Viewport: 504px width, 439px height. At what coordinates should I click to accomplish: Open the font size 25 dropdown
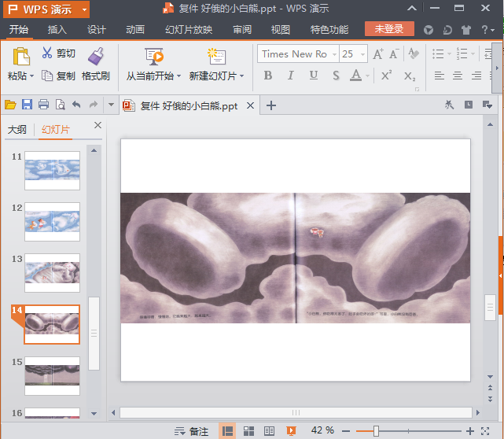(362, 54)
